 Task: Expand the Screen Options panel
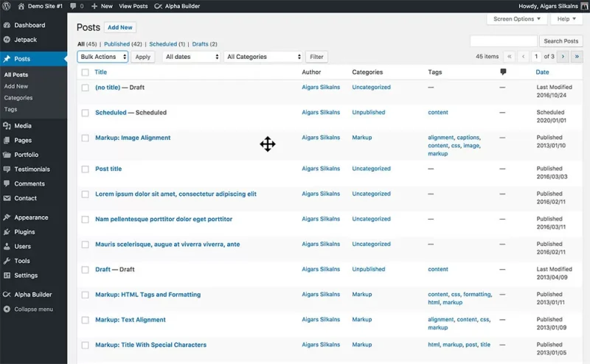click(517, 19)
